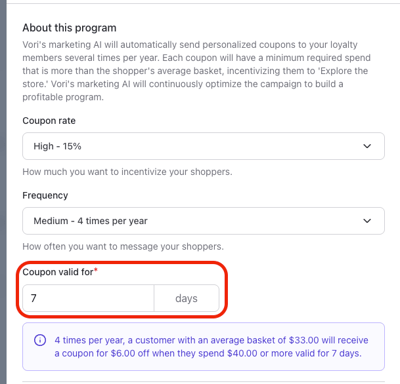Open the Coupon rate dropdown

tap(203, 146)
